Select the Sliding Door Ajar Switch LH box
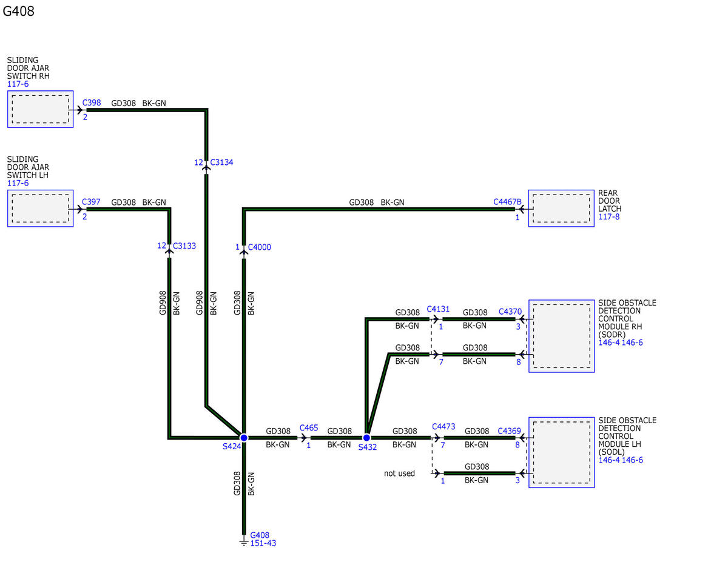The width and height of the screenshot is (728, 562). pyautogui.click(x=40, y=209)
